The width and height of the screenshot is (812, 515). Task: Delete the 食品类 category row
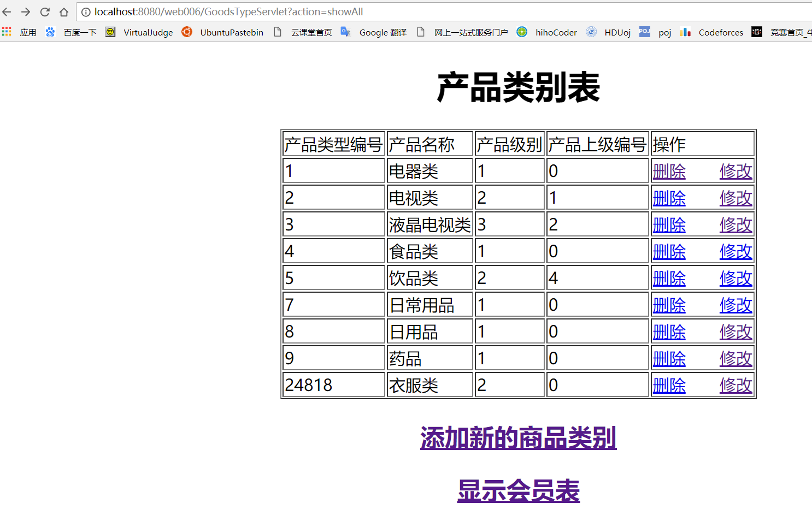click(x=669, y=252)
